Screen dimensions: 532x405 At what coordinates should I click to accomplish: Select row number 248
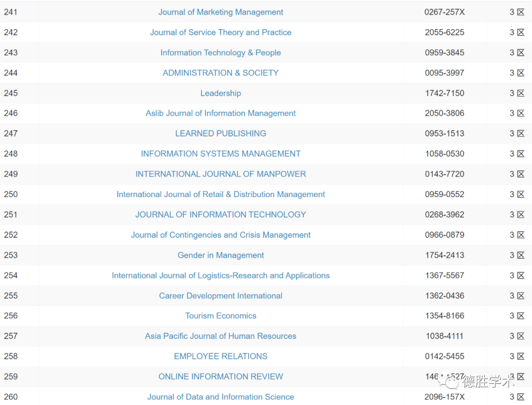pos(11,154)
